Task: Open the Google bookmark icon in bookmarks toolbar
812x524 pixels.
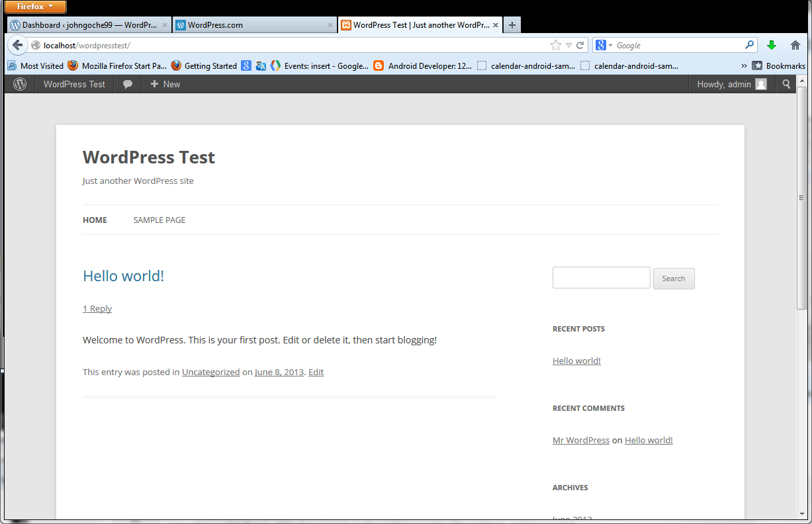Action: pyautogui.click(x=246, y=65)
